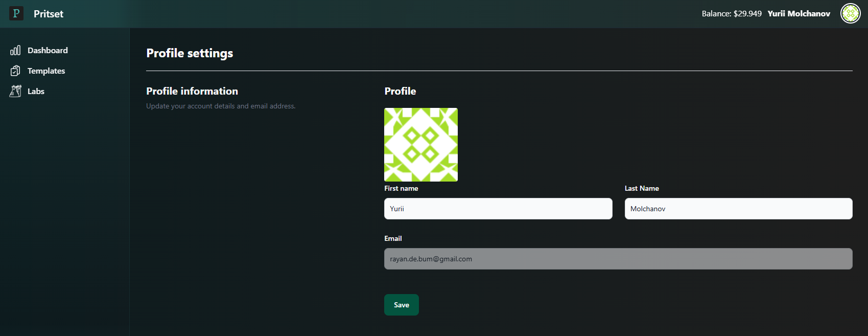
Task: Click the Dashboard bar chart icon
Action: point(15,50)
